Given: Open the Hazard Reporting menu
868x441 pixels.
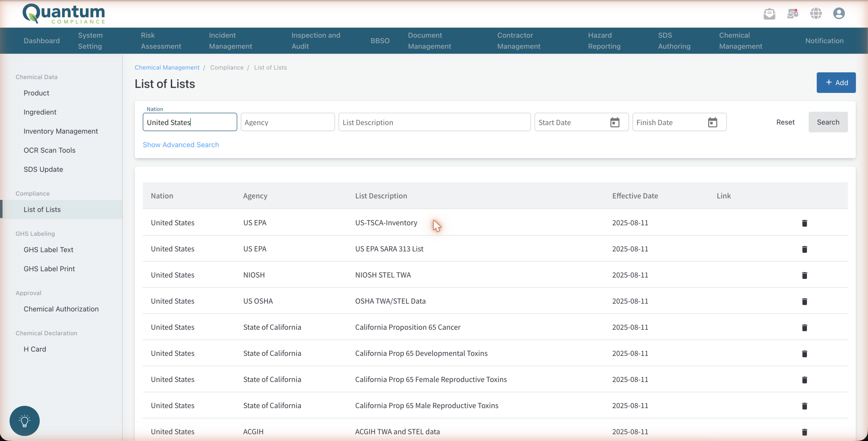Looking at the screenshot, I should click(x=604, y=41).
